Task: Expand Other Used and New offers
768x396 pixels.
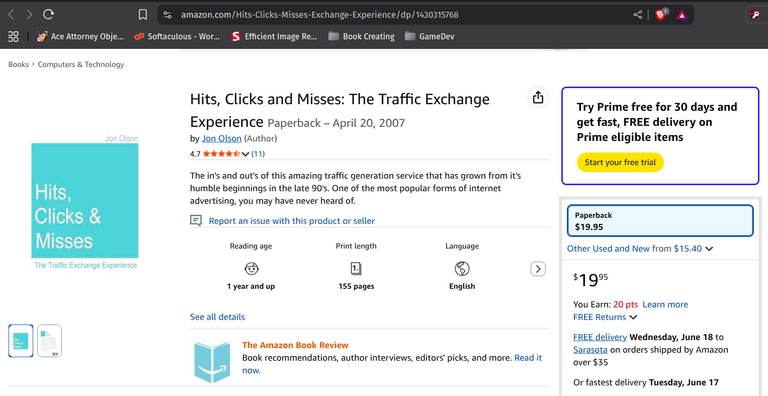Action: 640,248
